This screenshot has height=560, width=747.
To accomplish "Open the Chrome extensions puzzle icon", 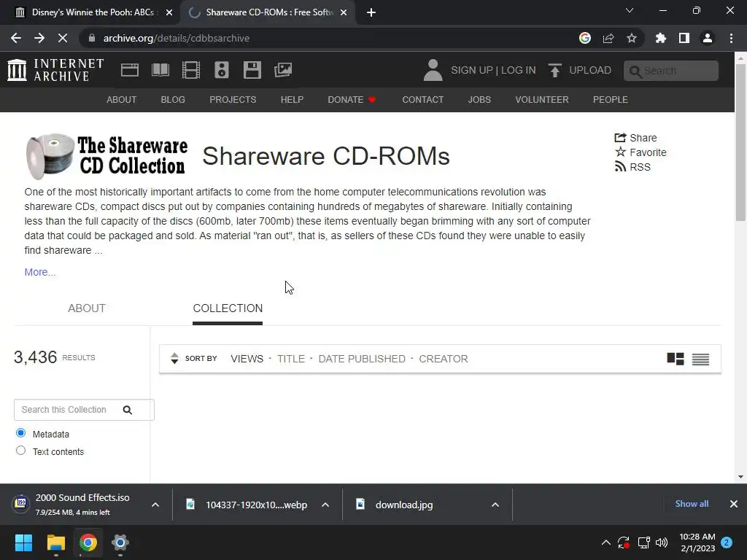I will point(661,38).
